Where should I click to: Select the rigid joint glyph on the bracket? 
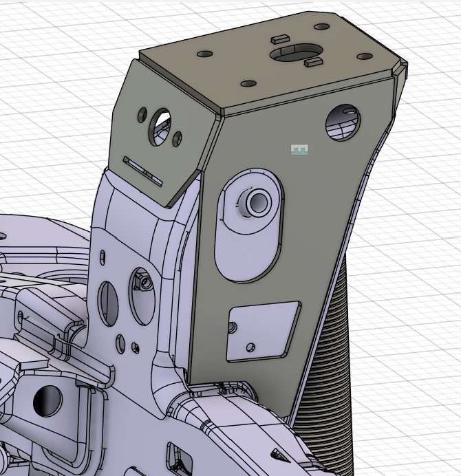pyautogui.click(x=299, y=150)
